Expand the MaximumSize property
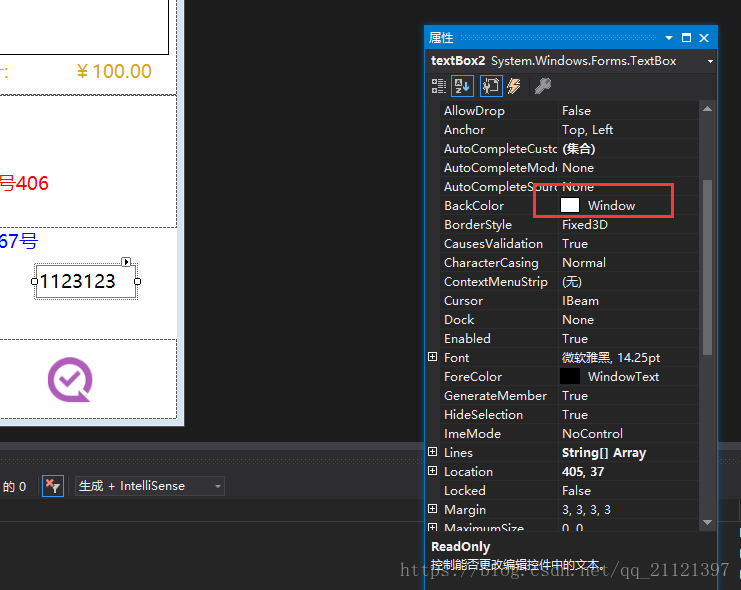This screenshot has width=741, height=590. coord(432,527)
